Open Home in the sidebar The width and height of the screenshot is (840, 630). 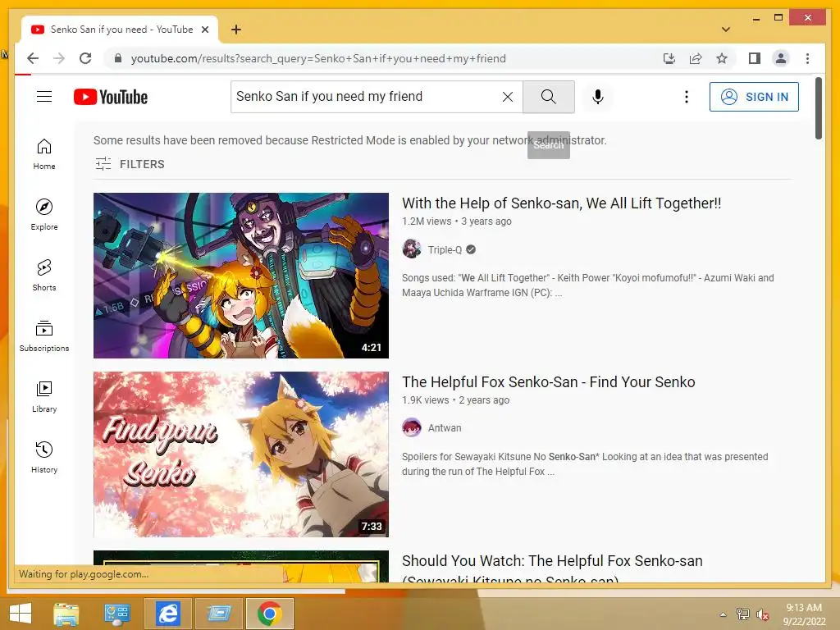44,154
